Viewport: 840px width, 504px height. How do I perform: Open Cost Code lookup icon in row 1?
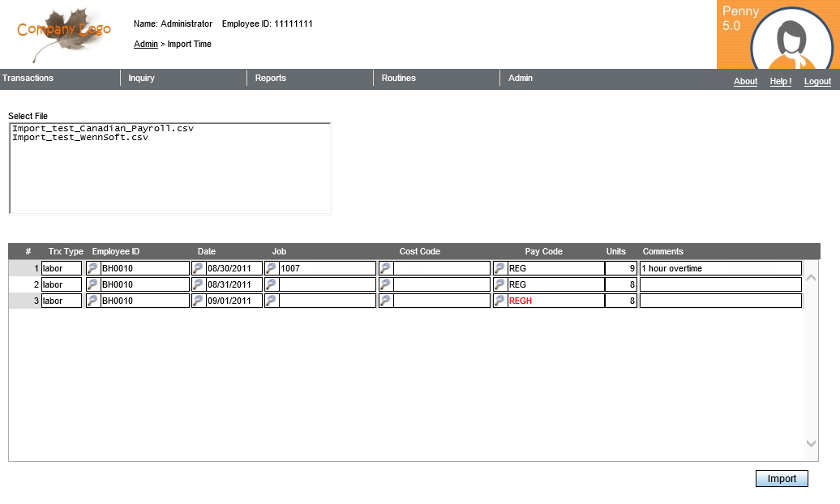[x=386, y=268]
